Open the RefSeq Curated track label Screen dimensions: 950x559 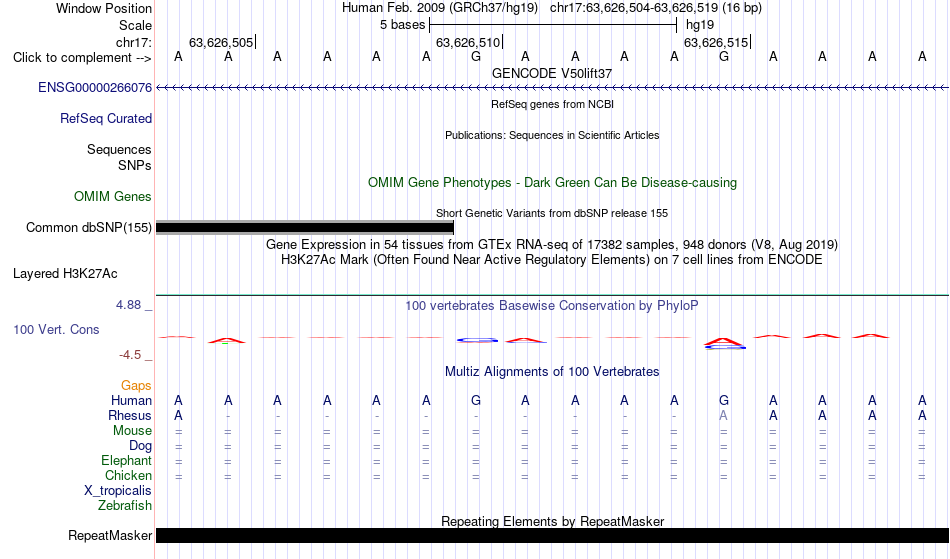click(106, 119)
